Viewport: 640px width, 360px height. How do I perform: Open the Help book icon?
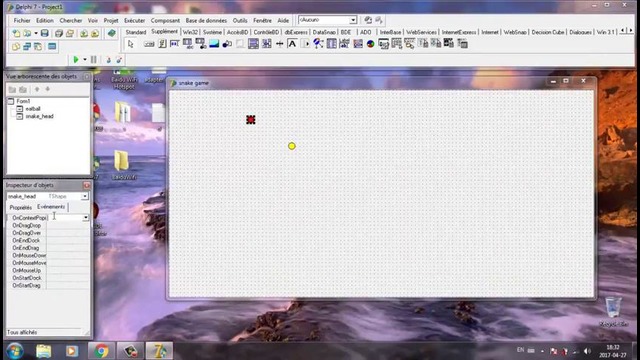click(111, 33)
